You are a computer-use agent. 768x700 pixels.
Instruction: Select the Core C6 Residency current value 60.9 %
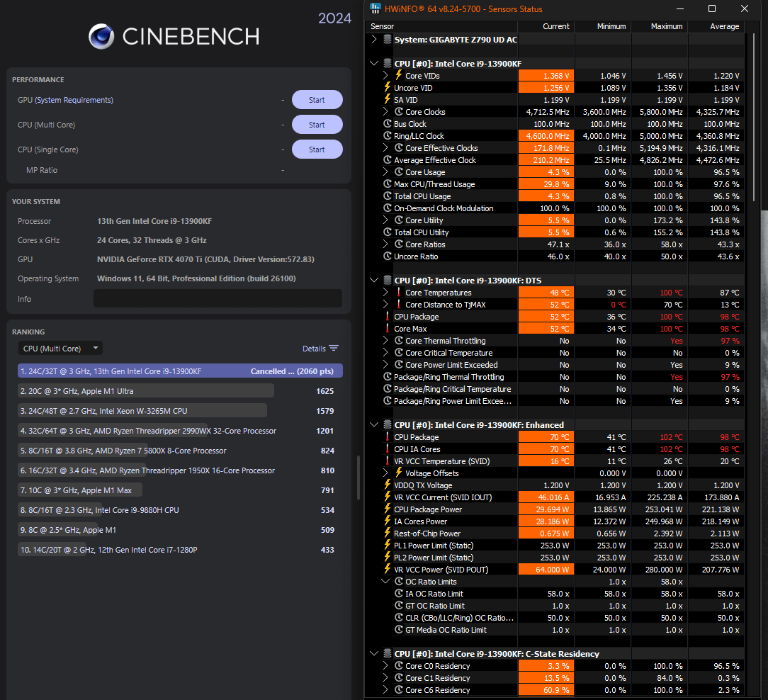[546, 689]
